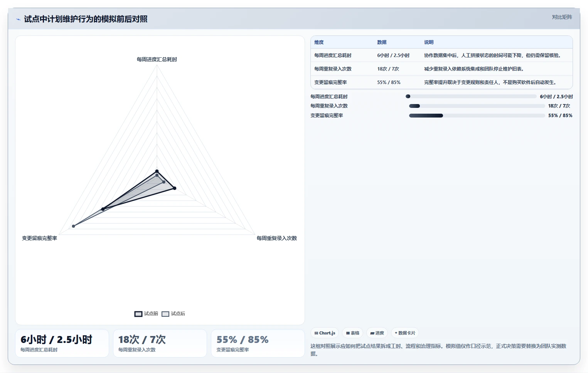The height and width of the screenshot is (373, 588).
Task: Open the 18次 / 7次 summary card
Action: pyautogui.click(x=160, y=343)
